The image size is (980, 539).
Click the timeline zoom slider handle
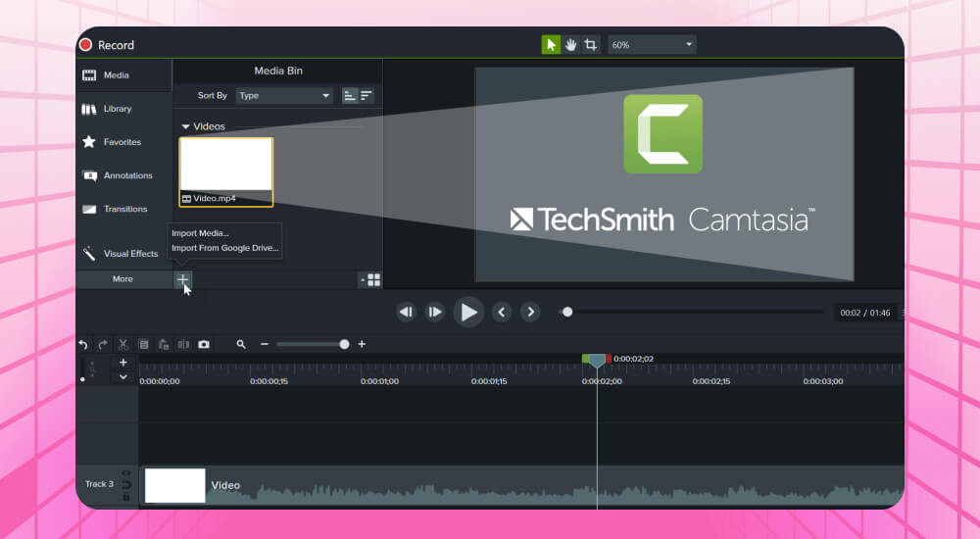point(344,344)
